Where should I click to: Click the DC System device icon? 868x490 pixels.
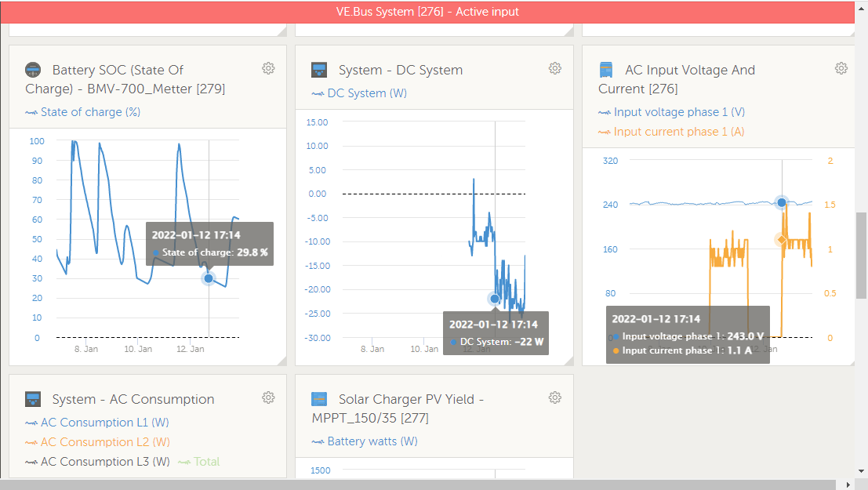pos(320,70)
